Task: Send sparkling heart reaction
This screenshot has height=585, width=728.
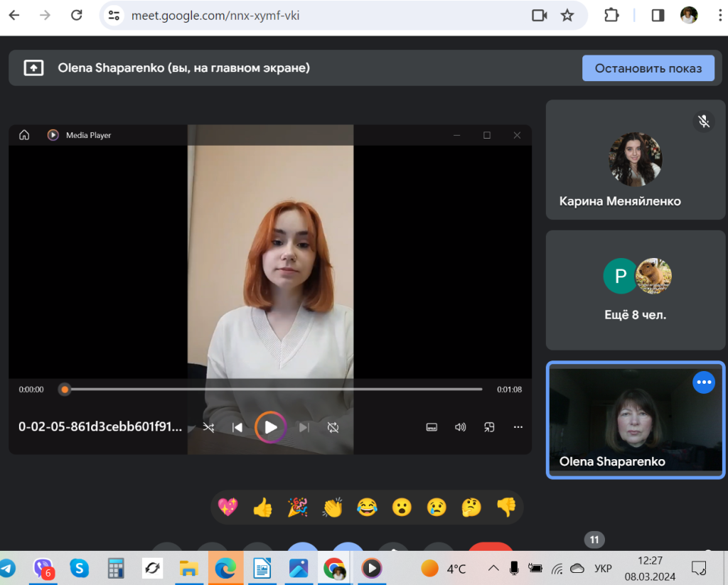Action: 228,507
